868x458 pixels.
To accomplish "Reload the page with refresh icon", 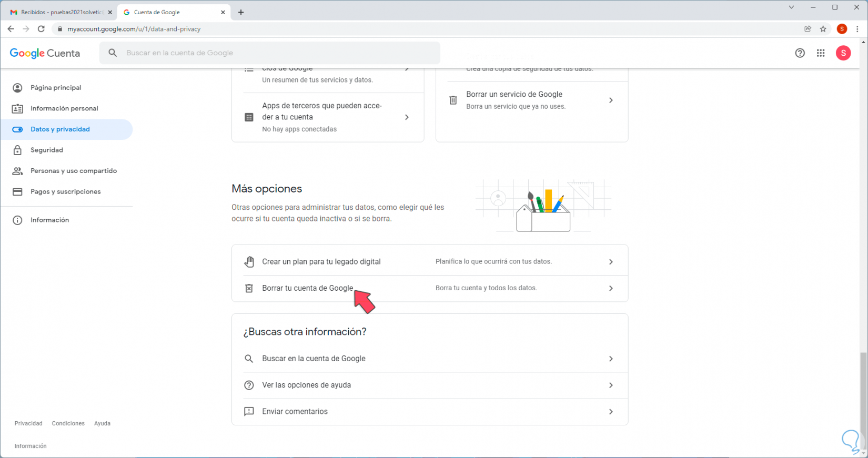I will click(x=41, y=29).
